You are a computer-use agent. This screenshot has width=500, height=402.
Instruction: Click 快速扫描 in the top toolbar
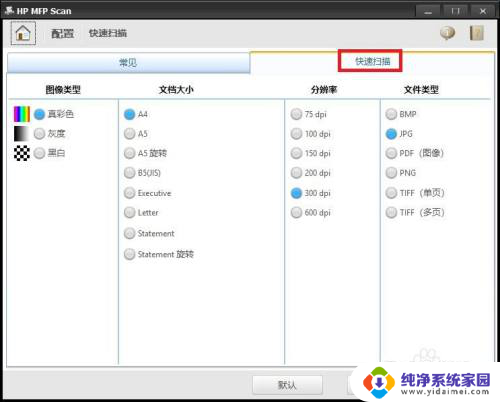(x=108, y=33)
